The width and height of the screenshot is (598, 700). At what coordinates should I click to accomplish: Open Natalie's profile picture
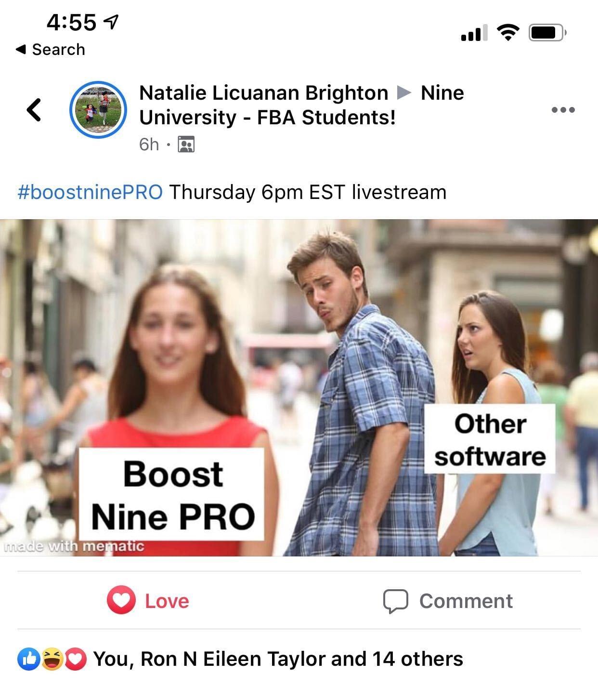pos(98,109)
